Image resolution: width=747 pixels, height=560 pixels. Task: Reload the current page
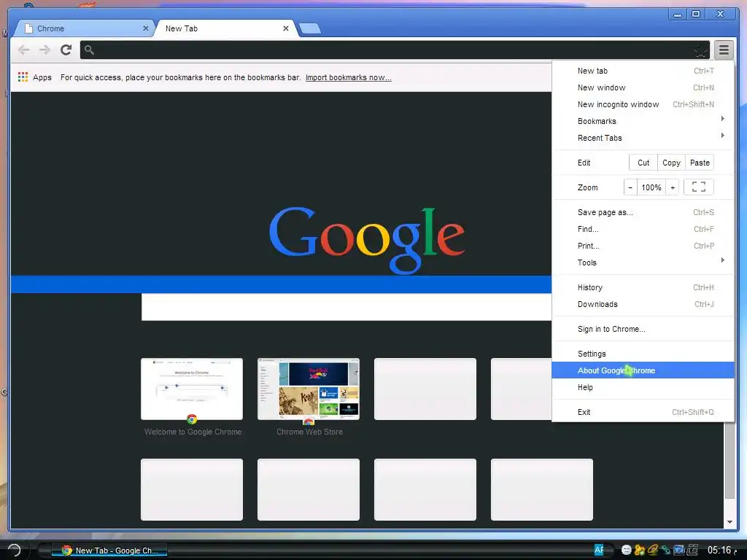tap(66, 50)
